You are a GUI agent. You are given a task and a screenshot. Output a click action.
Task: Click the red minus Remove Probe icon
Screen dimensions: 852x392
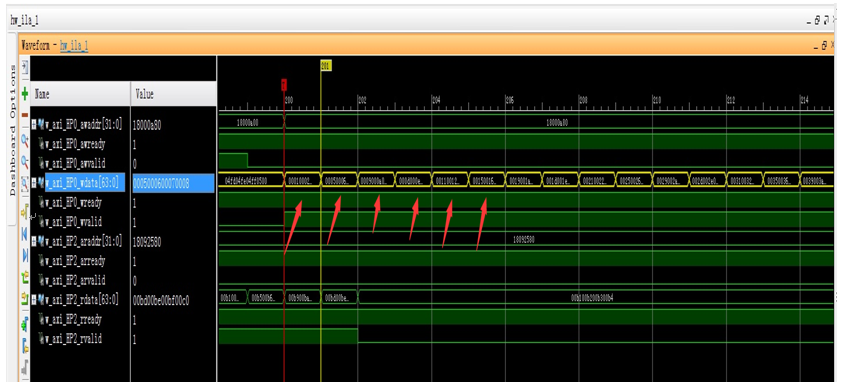pos(24,115)
